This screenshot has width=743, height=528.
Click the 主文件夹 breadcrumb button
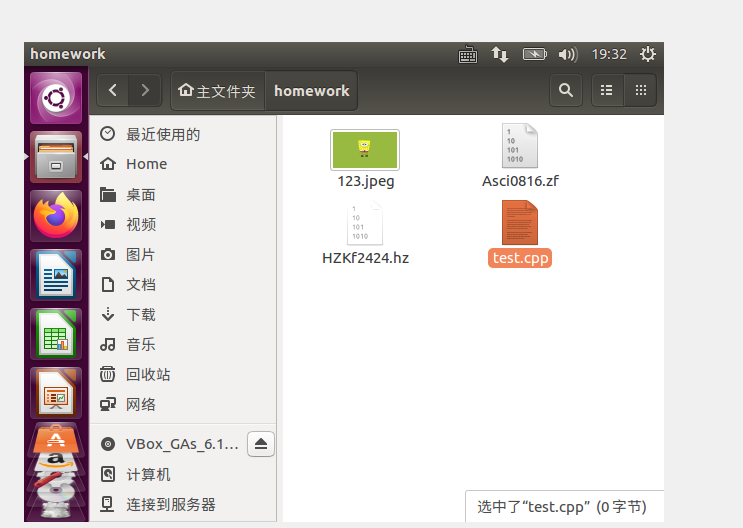tap(217, 91)
